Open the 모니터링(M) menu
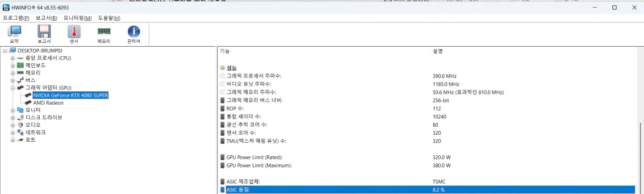This screenshot has width=644, height=194. coord(77,18)
